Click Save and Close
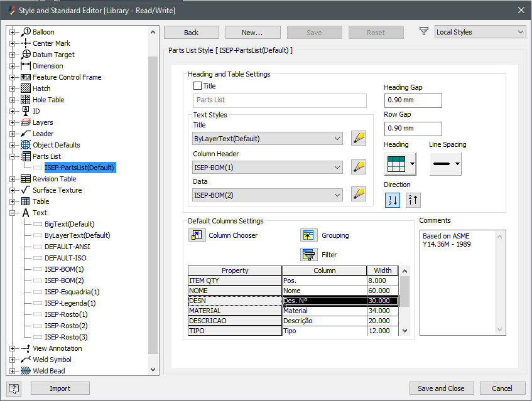 tap(442, 388)
